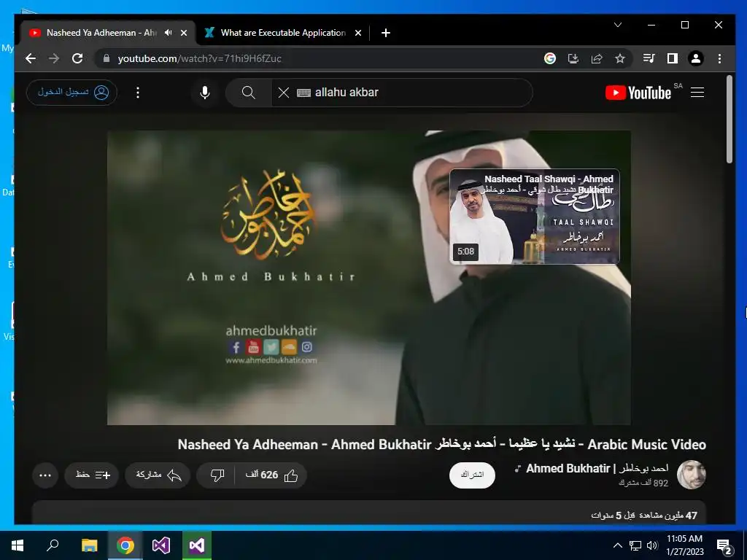747x560 pixels.
Task: Bookmark this page with the star
Action: [x=620, y=58]
